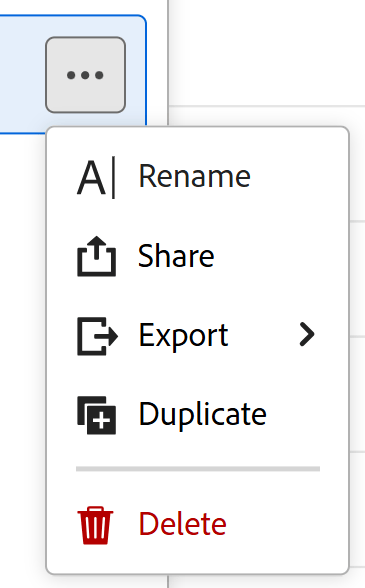Click the Rename text-cursor icon
This screenshot has width=365, height=588.
[x=96, y=177]
